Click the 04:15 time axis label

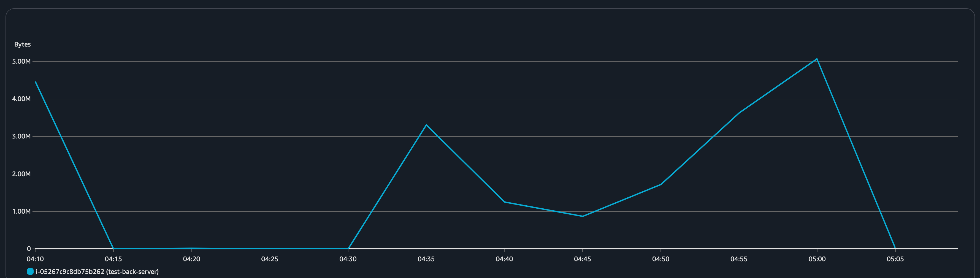[x=113, y=259]
